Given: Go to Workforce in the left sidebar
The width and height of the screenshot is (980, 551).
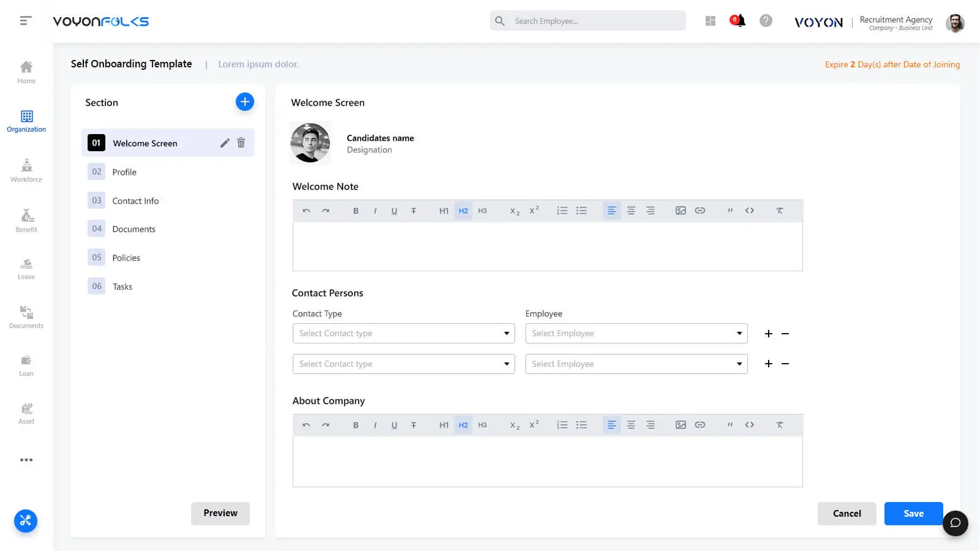Looking at the screenshot, I should click(26, 170).
